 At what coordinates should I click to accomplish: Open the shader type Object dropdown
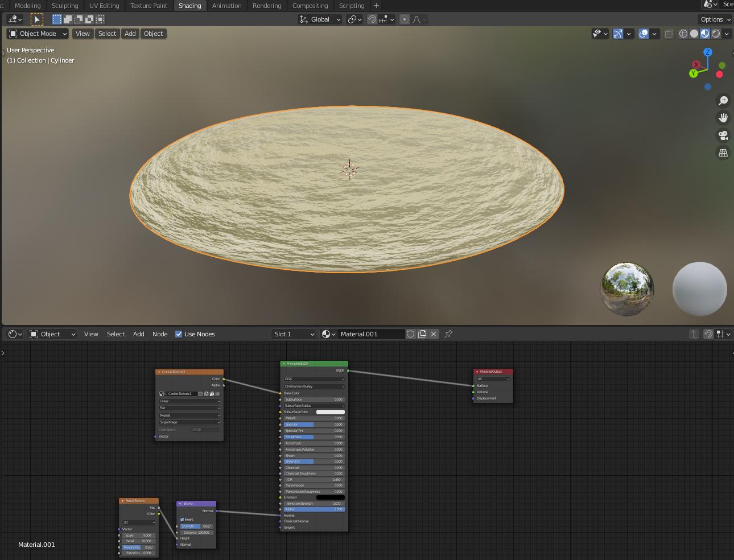click(x=52, y=334)
